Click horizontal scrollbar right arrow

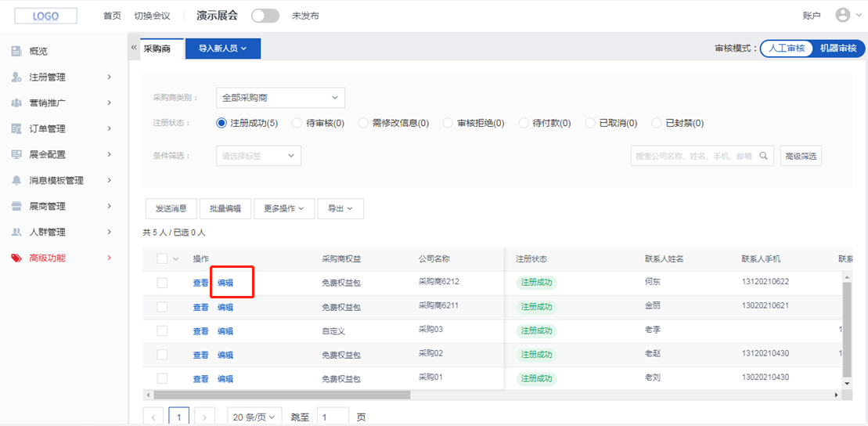coord(837,395)
